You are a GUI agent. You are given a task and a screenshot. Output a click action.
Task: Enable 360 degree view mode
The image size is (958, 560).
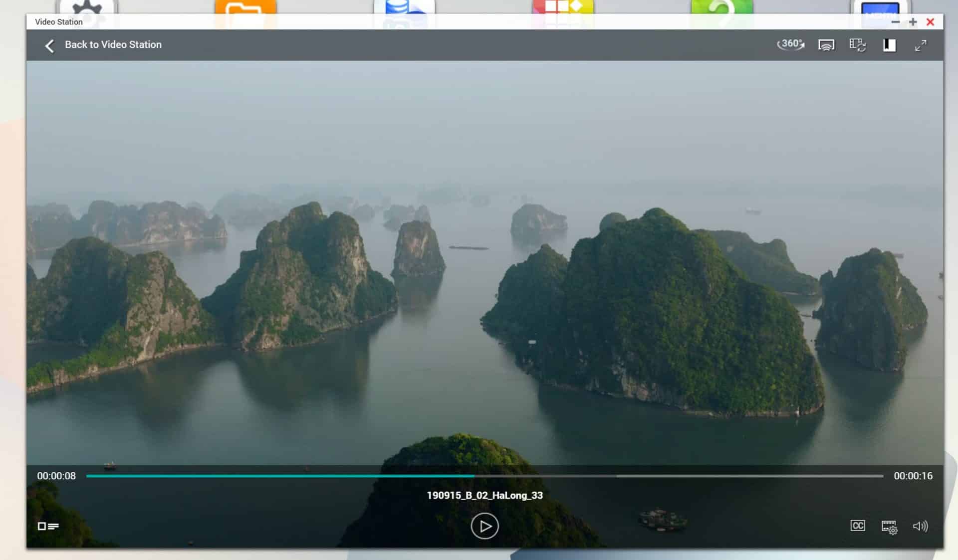791,44
